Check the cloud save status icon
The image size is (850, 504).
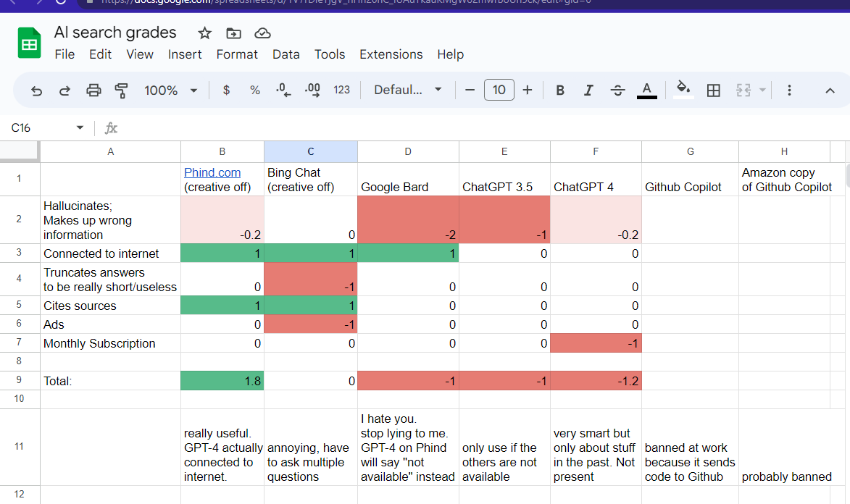(x=263, y=33)
